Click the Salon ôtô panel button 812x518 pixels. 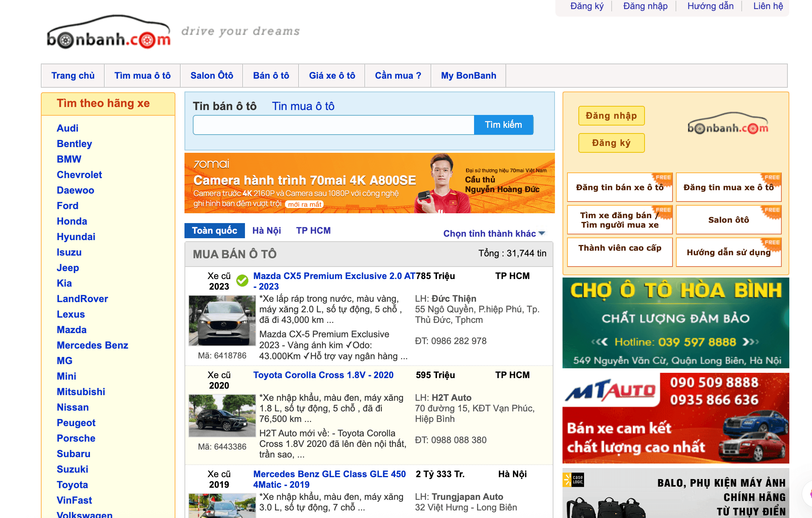point(728,220)
